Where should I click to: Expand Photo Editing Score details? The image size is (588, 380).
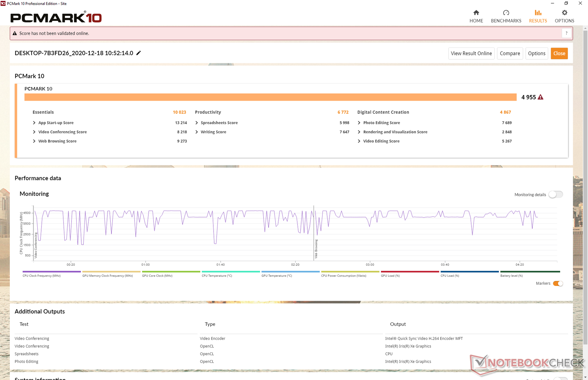359,123
